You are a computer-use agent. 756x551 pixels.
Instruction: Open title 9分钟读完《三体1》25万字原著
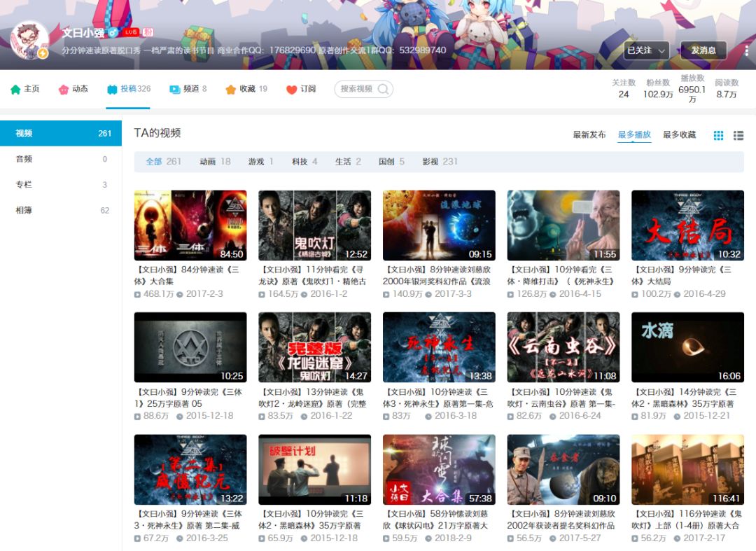point(188,398)
